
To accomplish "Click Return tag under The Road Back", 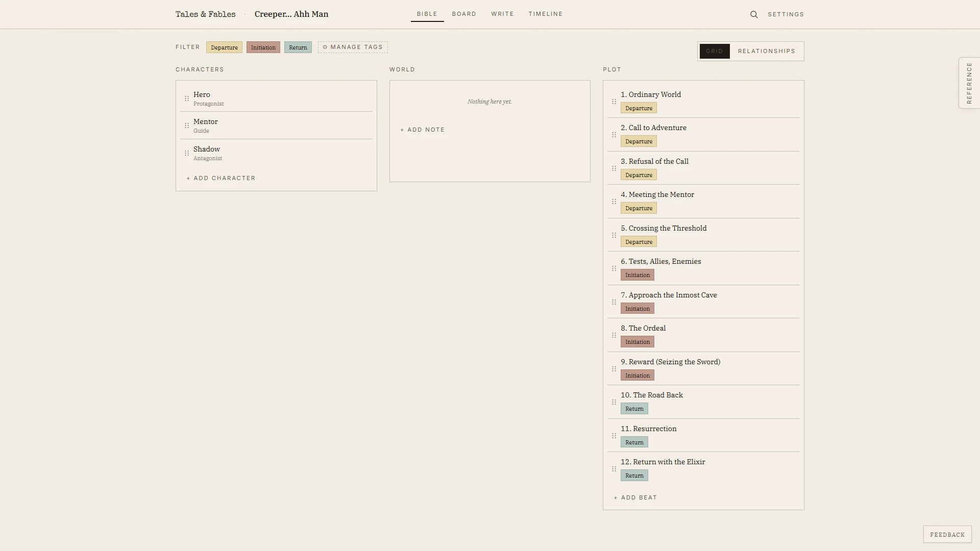I will [634, 409].
